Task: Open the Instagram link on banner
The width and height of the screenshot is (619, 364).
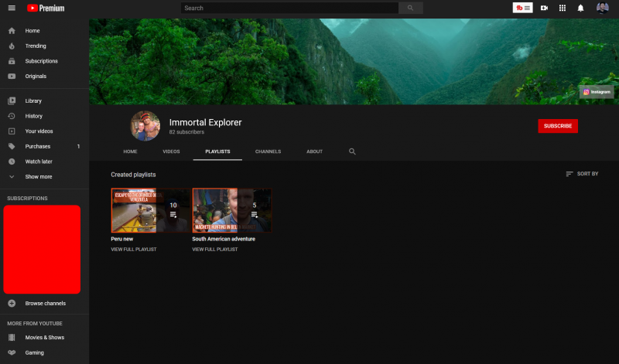Action: [x=596, y=92]
